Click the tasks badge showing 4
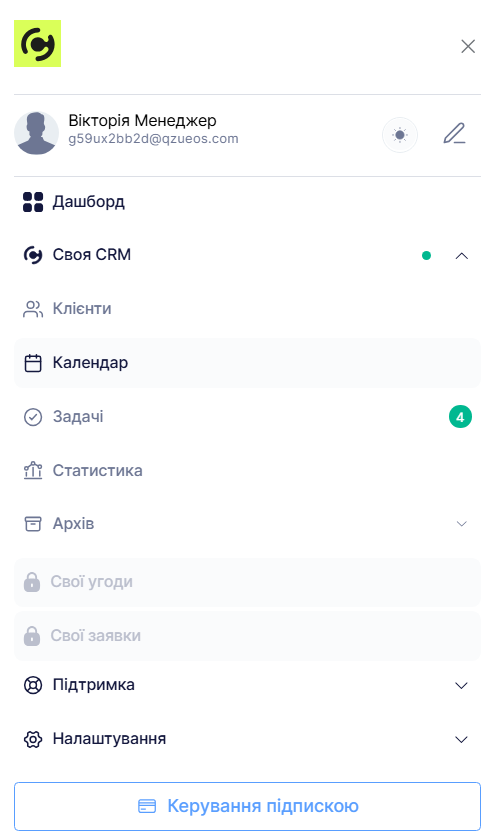This screenshot has height=836, width=488. click(460, 416)
